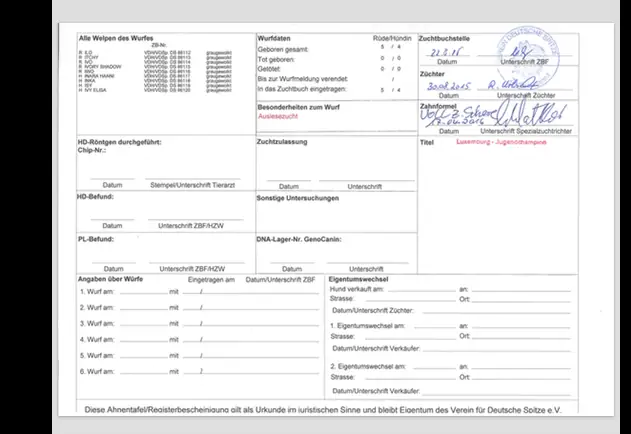Click the 'Zuchtzulassung' heading
The image size is (631, 434).
(282, 142)
